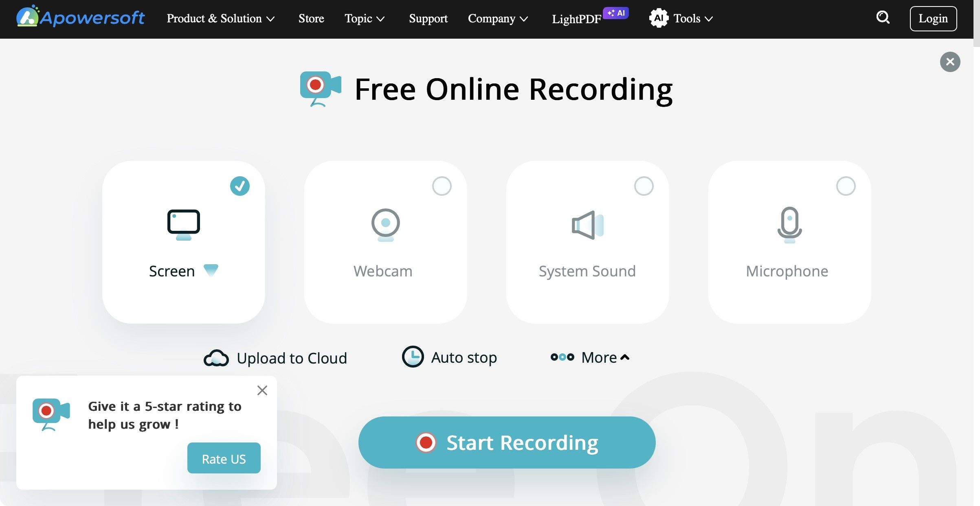Click the Start Recording button

coord(506,442)
